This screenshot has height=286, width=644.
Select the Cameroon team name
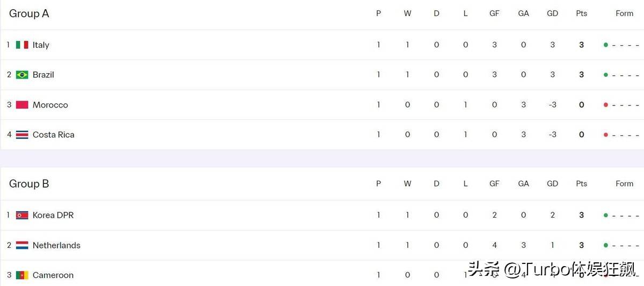53,275
